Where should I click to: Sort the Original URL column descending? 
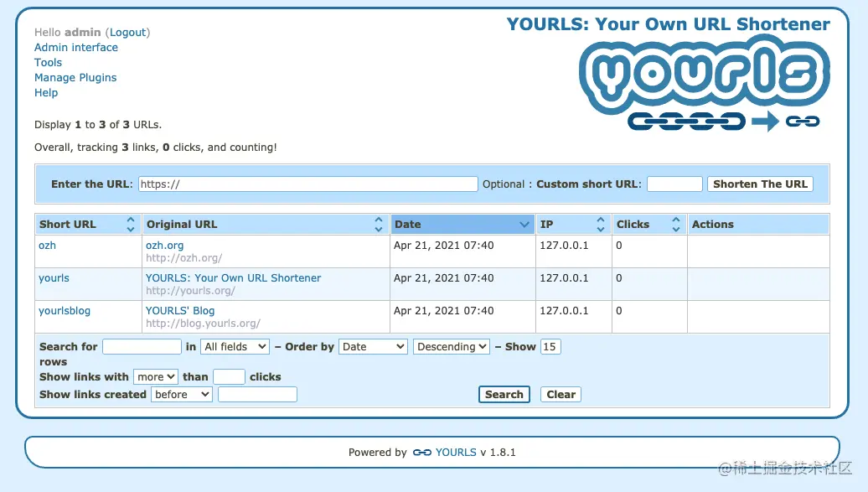click(379, 228)
